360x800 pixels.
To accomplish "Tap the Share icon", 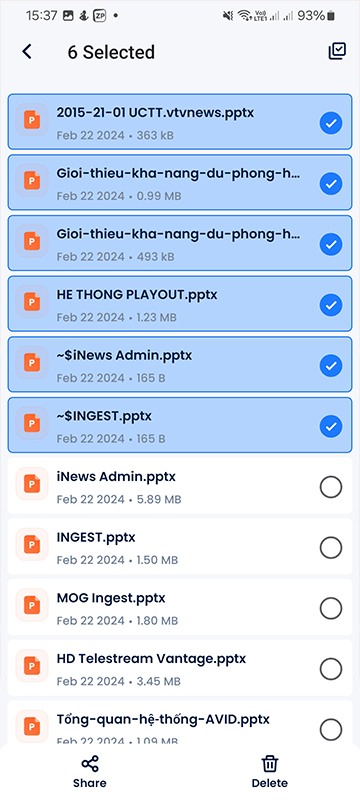I will coord(90,764).
